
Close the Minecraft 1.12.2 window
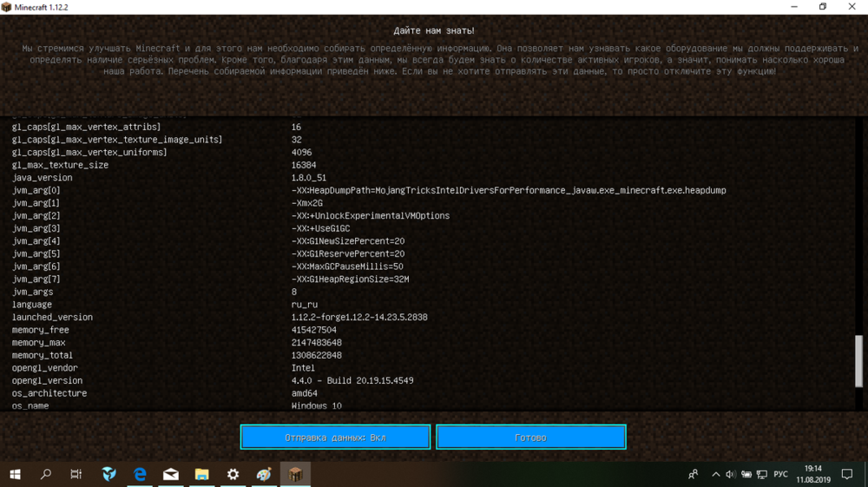852,7
